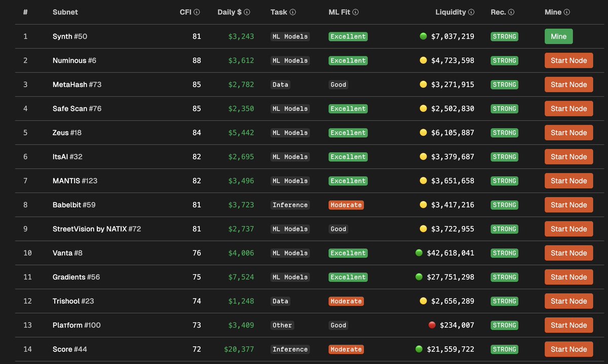
Task: Sort by the Daily $ column header
Action: [230, 12]
